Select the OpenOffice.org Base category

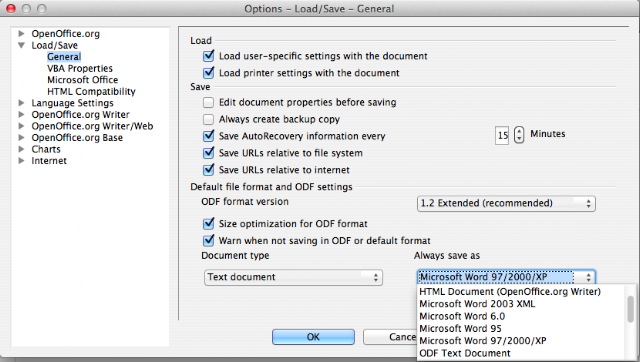click(x=77, y=138)
